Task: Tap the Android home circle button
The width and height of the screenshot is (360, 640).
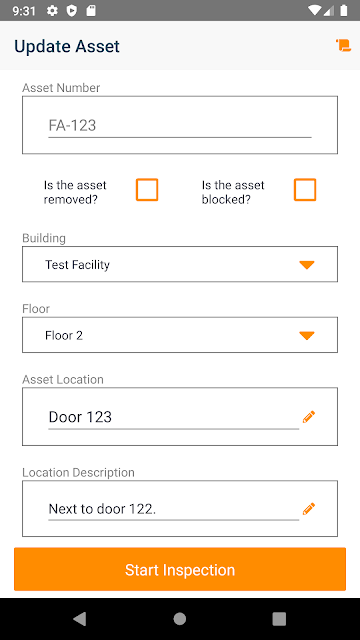Action: [x=180, y=619]
